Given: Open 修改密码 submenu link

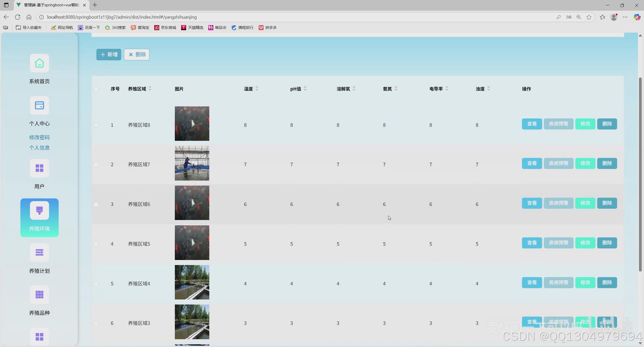Looking at the screenshot, I should [39, 137].
